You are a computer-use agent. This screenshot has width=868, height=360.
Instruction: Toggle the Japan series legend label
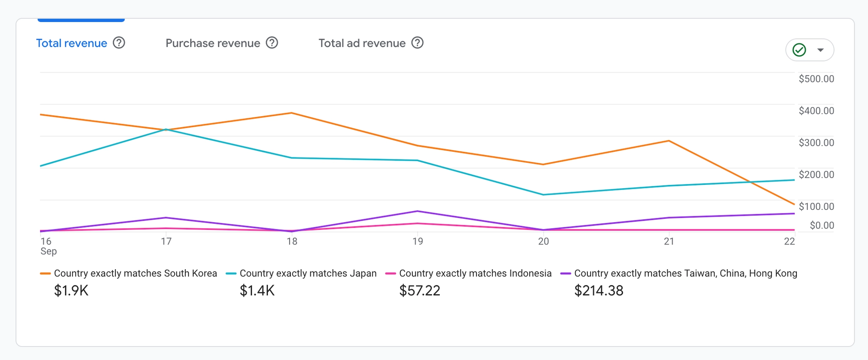pos(308,273)
